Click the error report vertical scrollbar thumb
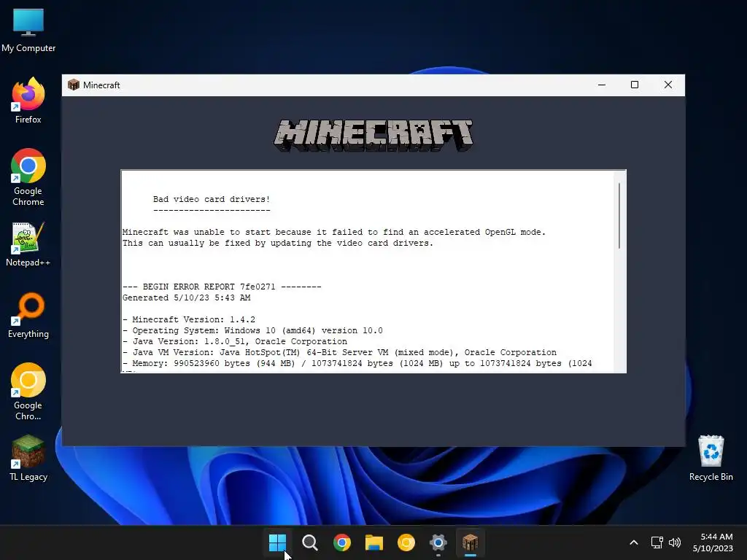This screenshot has height=560, width=747. pos(619,215)
